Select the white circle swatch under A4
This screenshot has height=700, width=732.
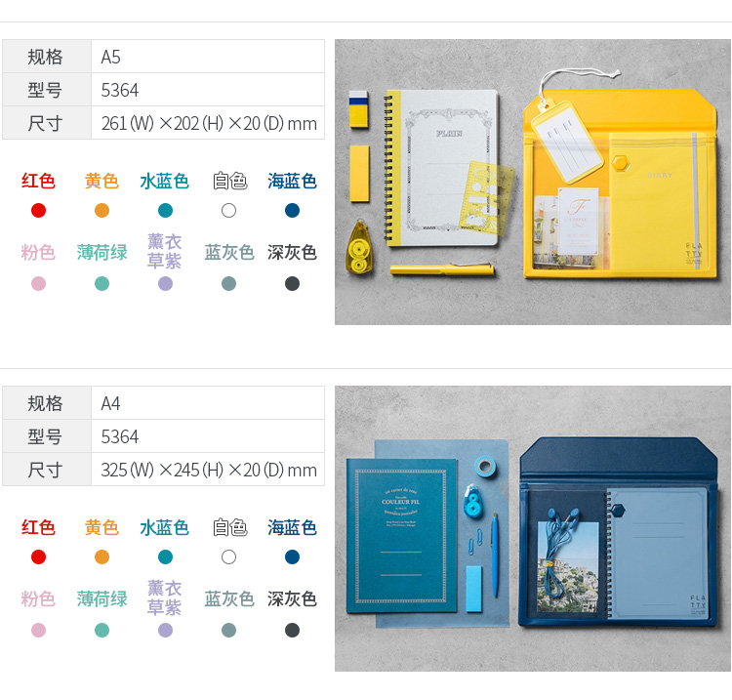(x=228, y=557)
